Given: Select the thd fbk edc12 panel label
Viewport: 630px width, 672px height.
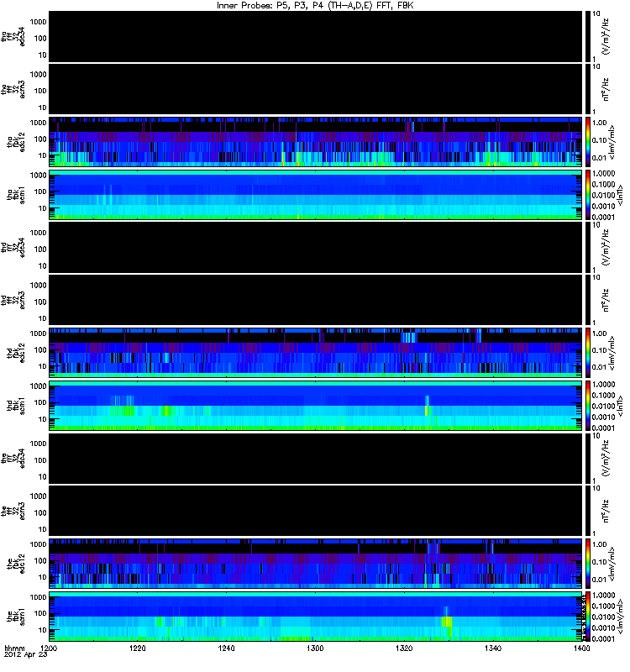Looking at the screenshot, I should pyautogui.click(x=16, y=353).
